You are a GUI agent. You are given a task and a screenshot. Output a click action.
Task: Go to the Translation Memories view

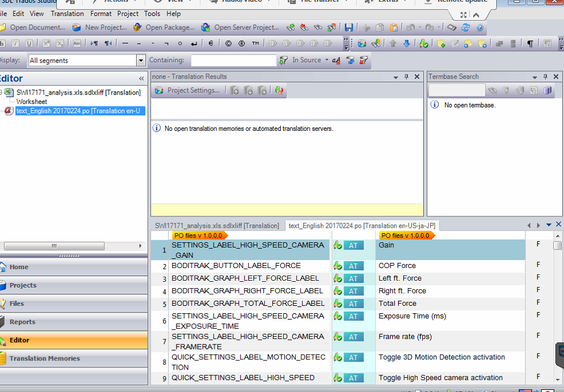74,359
